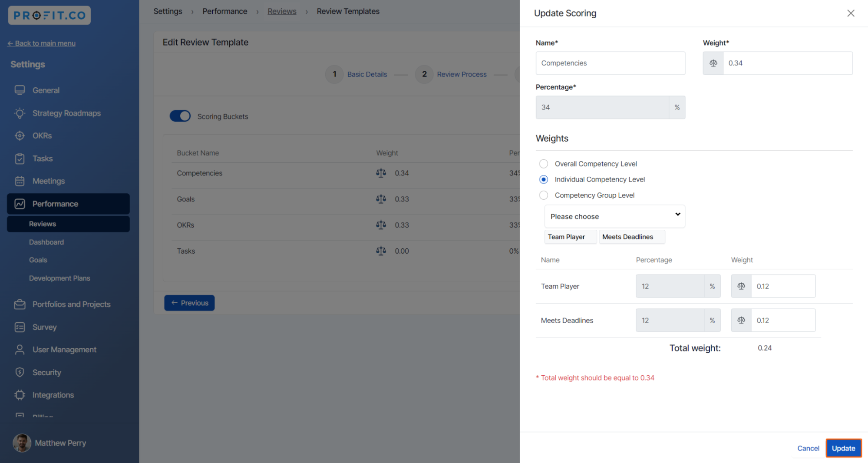Click the OKRs target icon in sidebar

pyautogui.click(x=20, y=136)
